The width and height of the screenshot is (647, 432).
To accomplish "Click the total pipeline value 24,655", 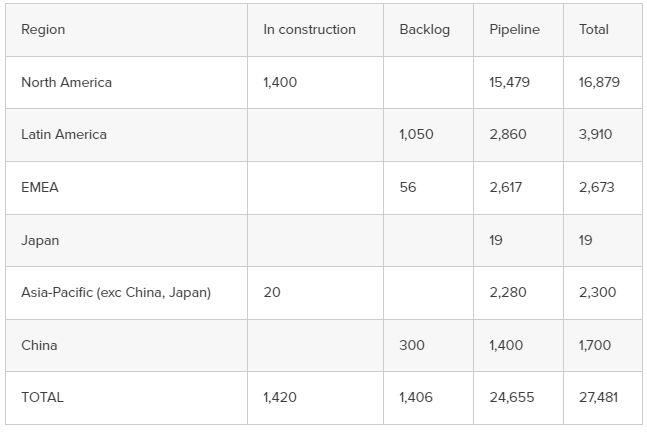I will point(512,397).
